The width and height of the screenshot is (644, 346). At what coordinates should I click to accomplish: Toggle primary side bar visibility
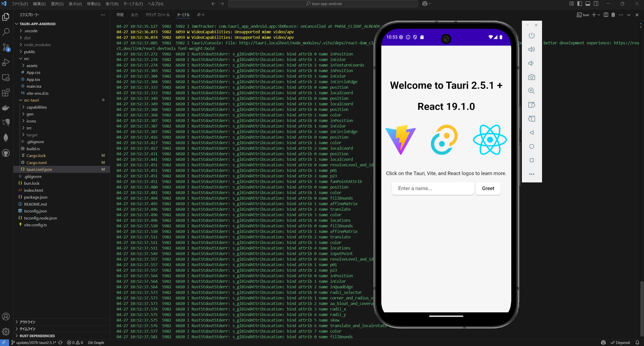(x=580, y=4)
